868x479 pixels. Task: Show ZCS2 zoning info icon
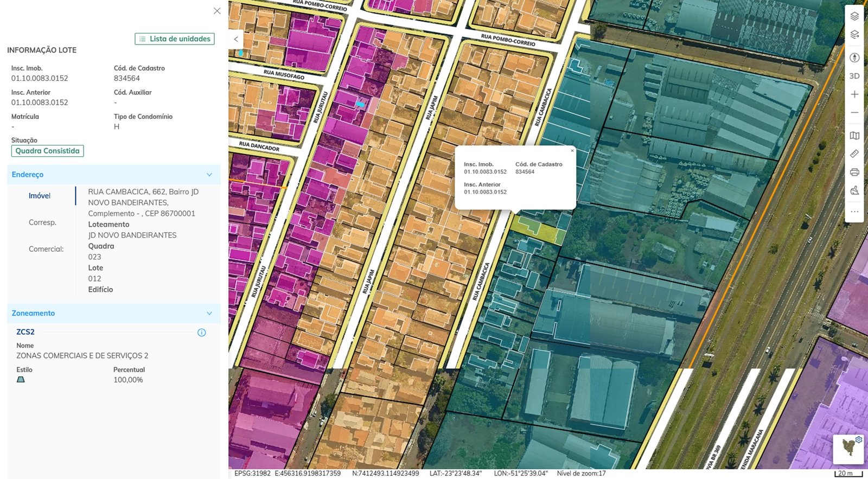[x=201, y=333]
